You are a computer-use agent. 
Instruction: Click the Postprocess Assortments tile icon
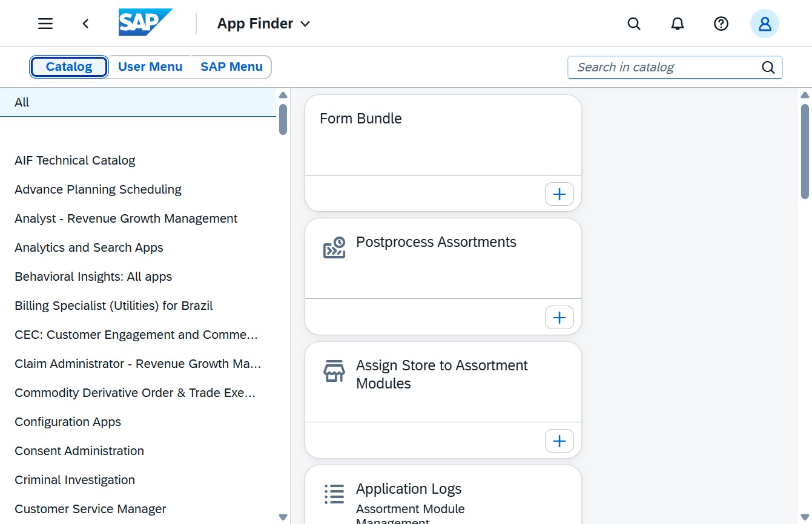click(x=334, y=247)
